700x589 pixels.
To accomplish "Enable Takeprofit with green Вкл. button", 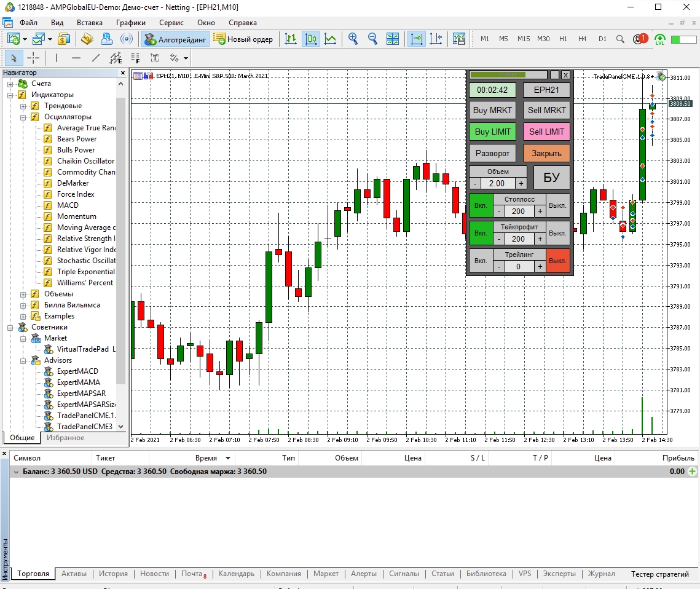I will pyautogui.click(x=481, y=233).
